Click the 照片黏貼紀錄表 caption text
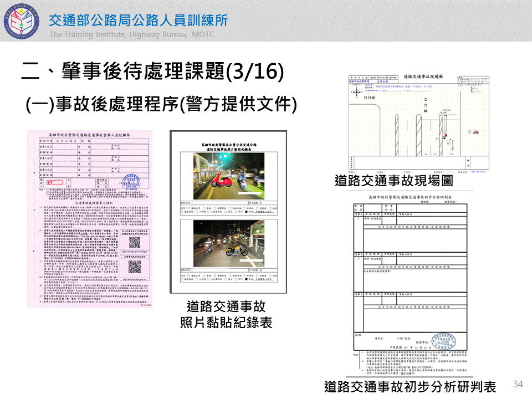532x399 pixels. coord(226,323)
